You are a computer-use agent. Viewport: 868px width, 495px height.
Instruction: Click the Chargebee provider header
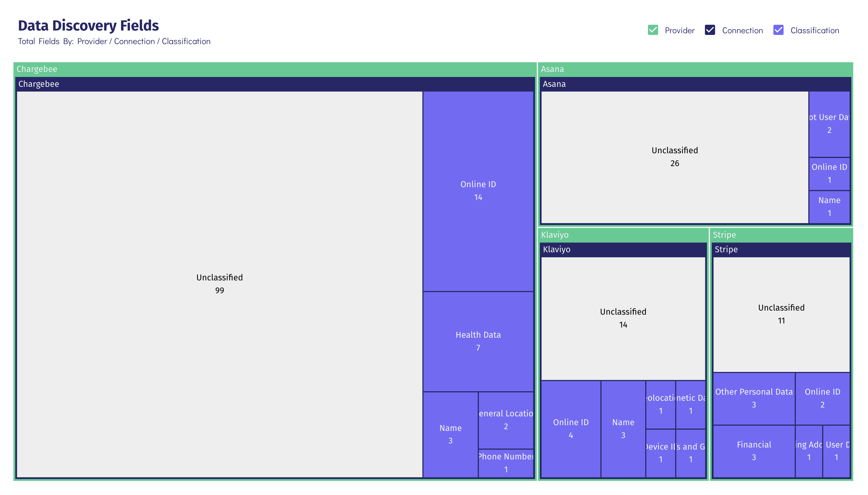coord(37,69)
